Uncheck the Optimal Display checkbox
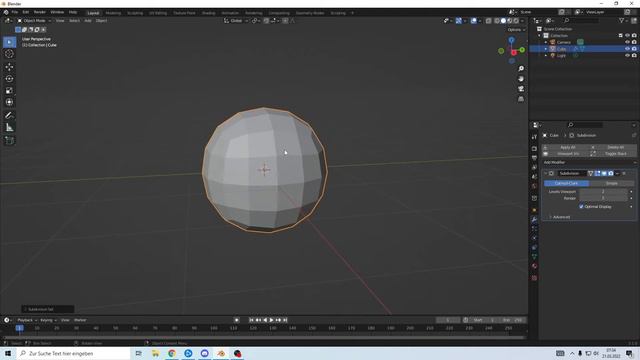 [x=581, y=207]
